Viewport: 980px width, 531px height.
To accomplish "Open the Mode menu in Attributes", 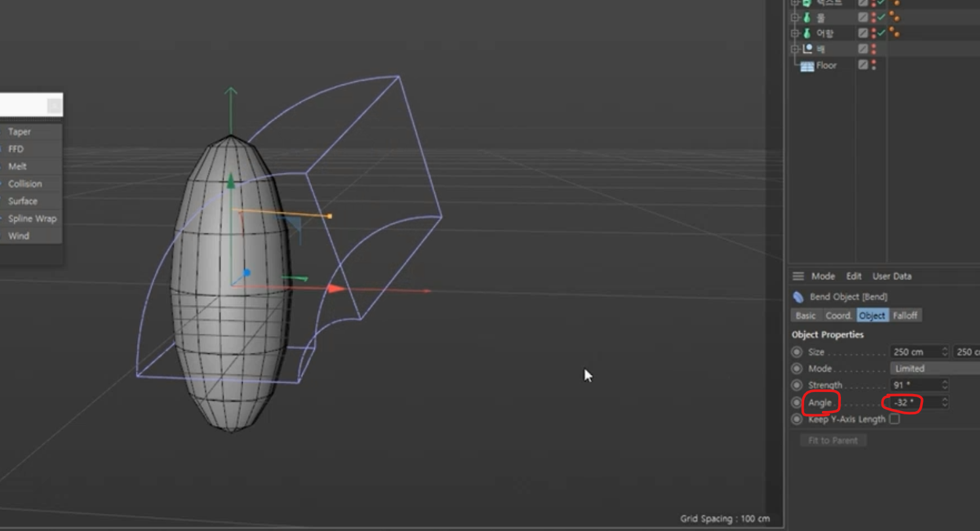I will tap(823, 276).
